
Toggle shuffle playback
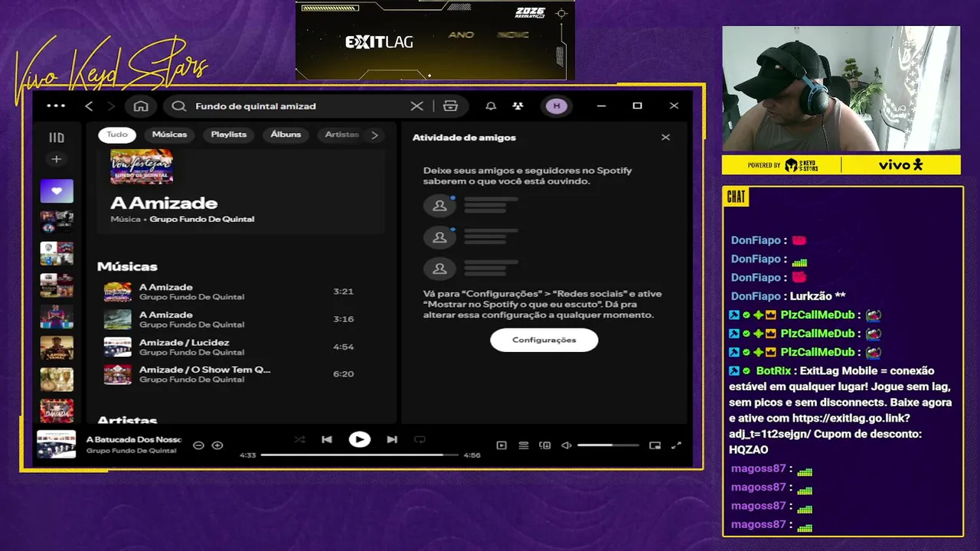(299, 439)
